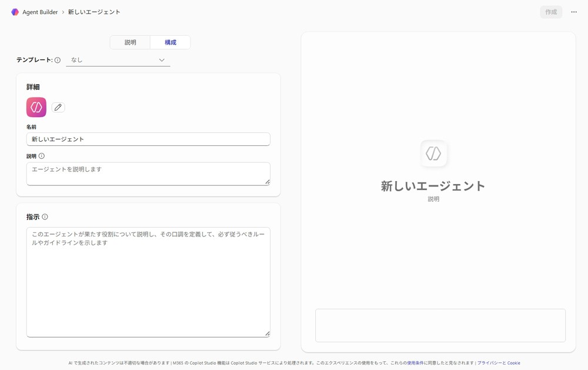The width and height of the screenshot is (588, 370).
Task: Open the more options (…) menu in the top-right corner
Action: point(574,12)
